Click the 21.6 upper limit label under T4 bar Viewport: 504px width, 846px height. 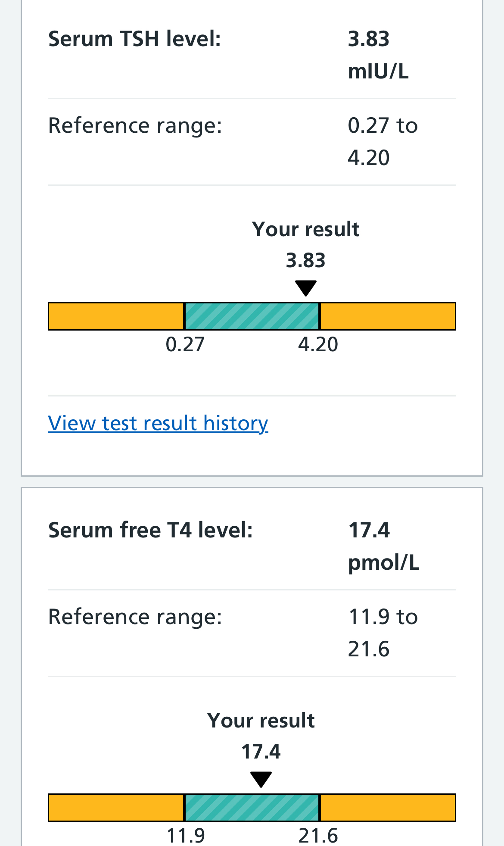[318, 836]
